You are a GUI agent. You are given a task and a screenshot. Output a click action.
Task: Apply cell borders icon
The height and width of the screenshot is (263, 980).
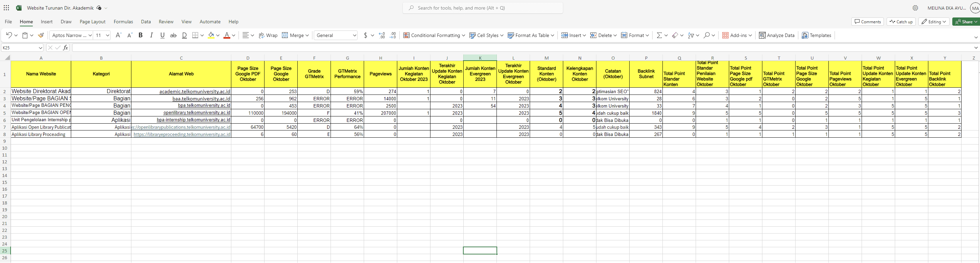click(x=195, y=35)
